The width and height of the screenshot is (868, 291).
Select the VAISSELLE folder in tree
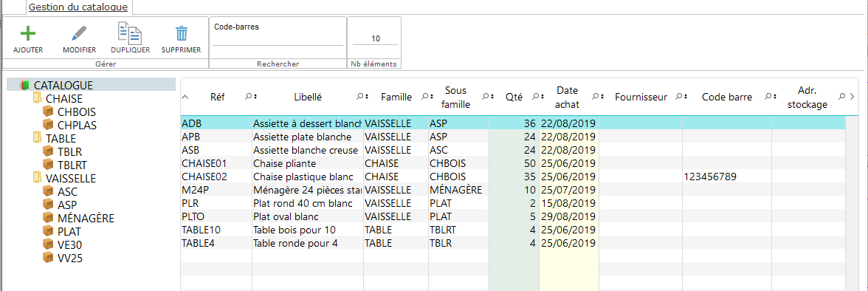(71, 179)
